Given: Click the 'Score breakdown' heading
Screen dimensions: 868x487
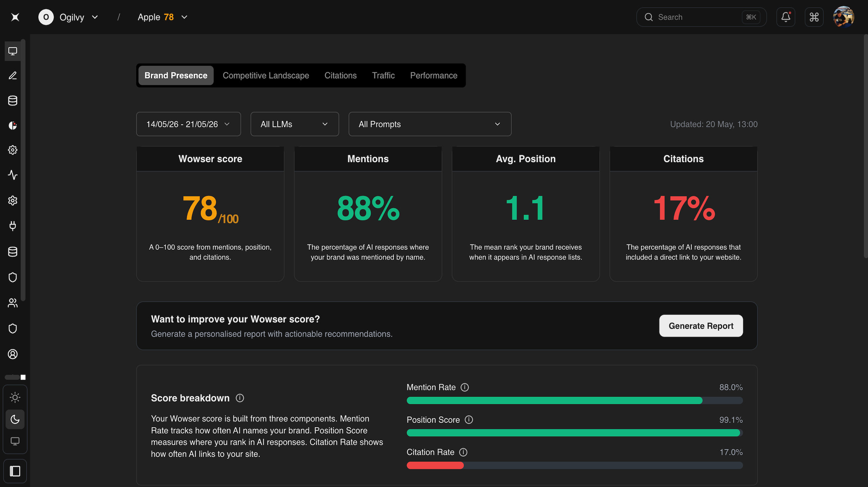Looking at the screenshot, I should click(x=190, y=398).
